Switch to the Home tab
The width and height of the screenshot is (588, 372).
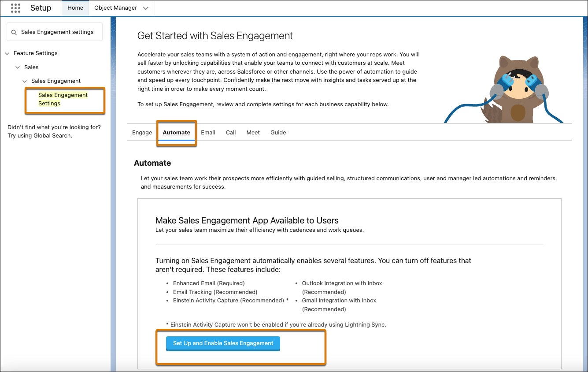click(75, 8)
